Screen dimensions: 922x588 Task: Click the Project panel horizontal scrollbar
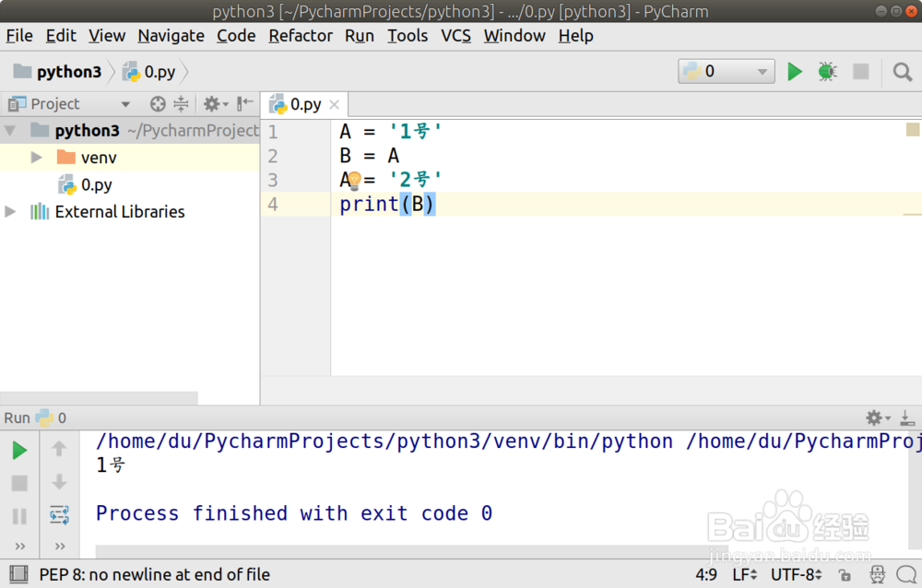[x=99, y=398]
